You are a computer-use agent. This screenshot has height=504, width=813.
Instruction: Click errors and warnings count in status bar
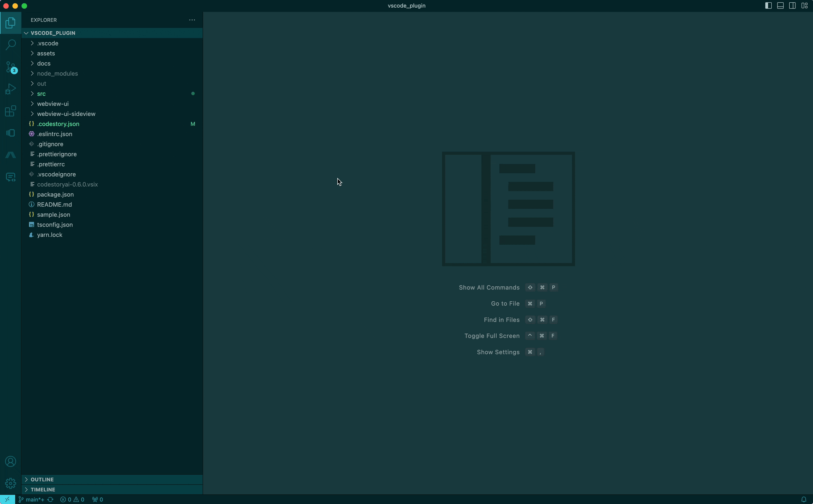[x=72, y=499]
